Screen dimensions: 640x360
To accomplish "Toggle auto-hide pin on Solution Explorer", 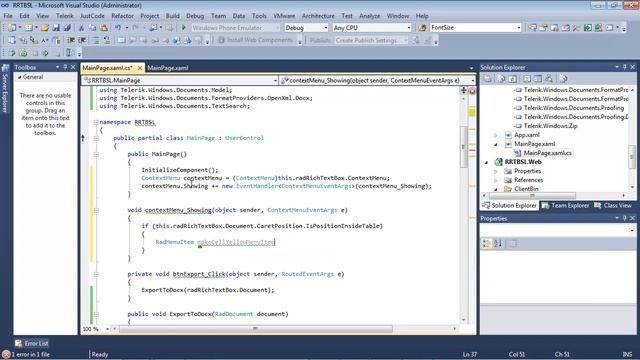I will (624, 67).
